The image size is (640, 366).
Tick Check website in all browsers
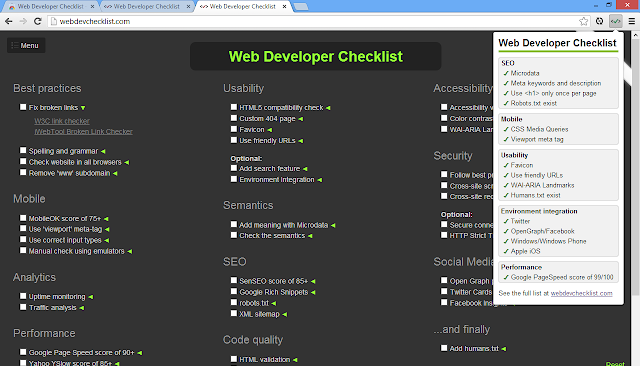tap(23, 162)
